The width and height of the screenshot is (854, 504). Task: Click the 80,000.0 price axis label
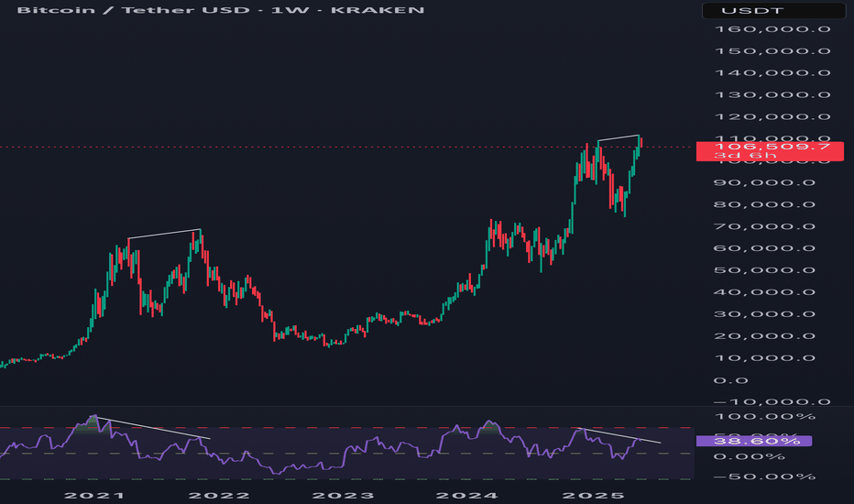pos(765,205)
